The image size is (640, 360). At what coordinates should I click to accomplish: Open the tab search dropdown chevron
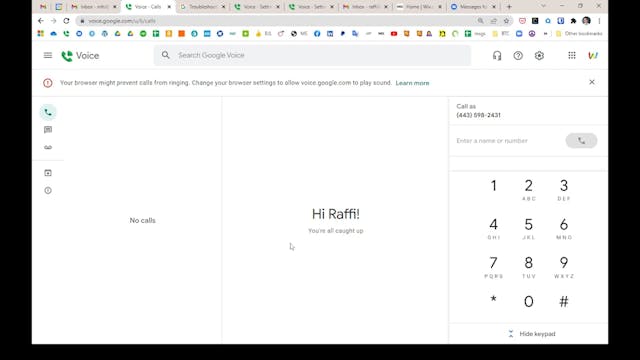543,6
